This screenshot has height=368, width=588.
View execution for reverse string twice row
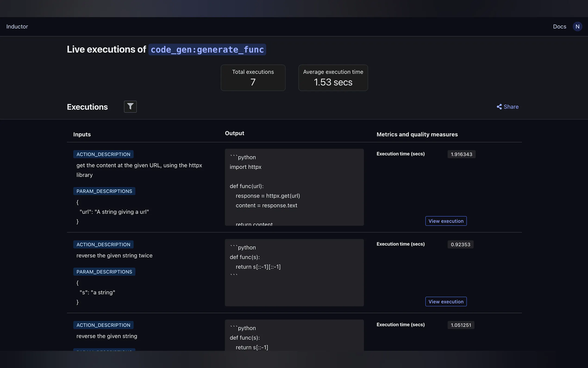tap(446, 301)
